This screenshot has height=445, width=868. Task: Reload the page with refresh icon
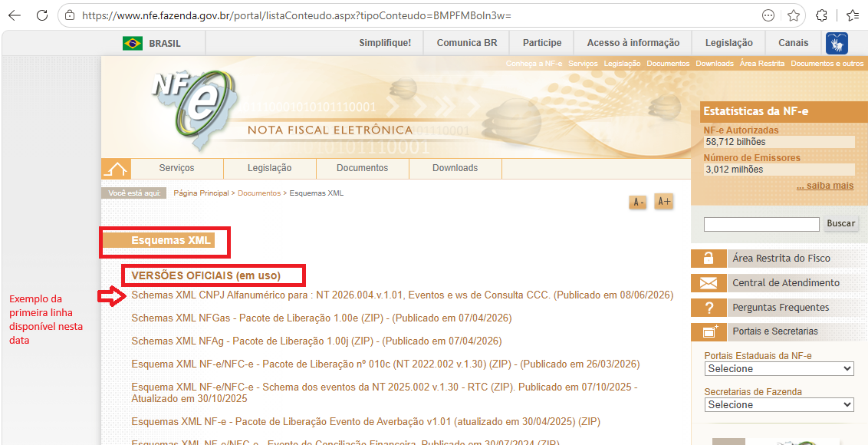point(42,15)
